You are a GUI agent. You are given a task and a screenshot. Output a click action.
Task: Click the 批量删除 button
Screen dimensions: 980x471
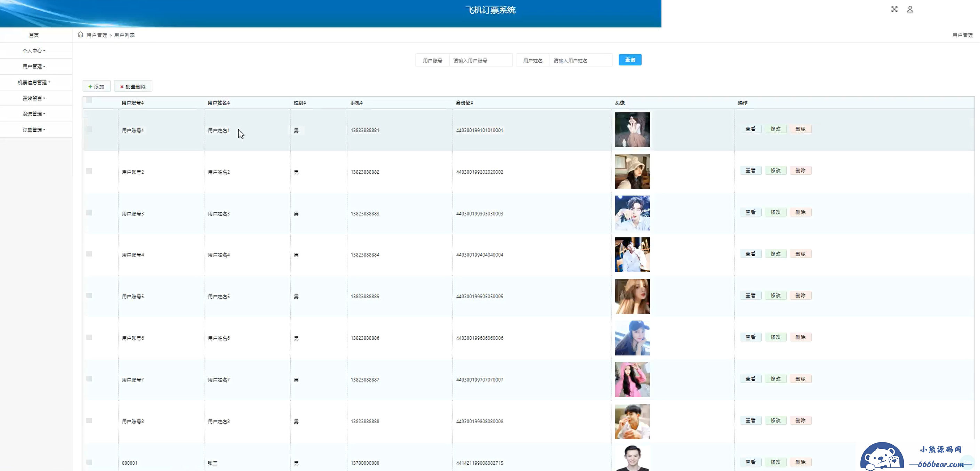click(133, 86)
